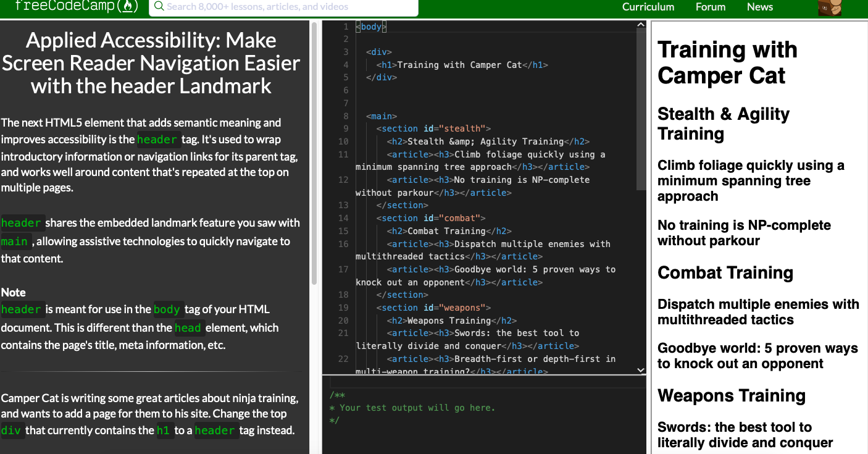Click 'Weapons Training' heading in the preview

[x=732, y=395]
